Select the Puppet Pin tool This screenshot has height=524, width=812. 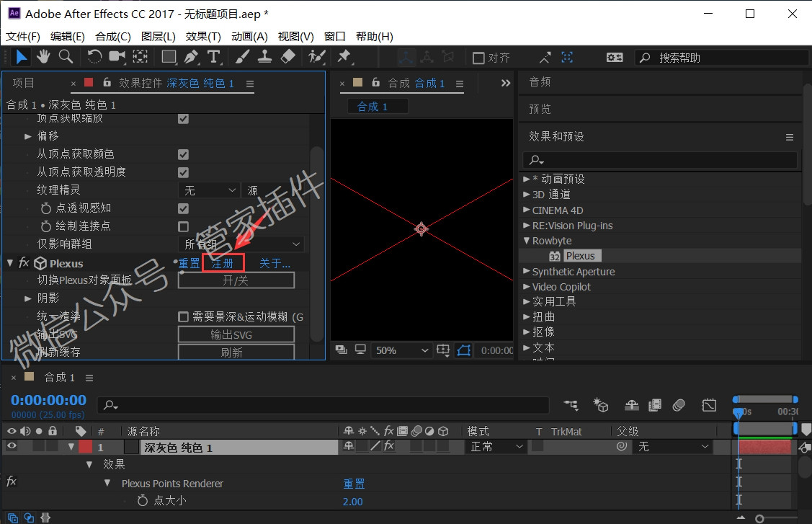coord(344,56)
